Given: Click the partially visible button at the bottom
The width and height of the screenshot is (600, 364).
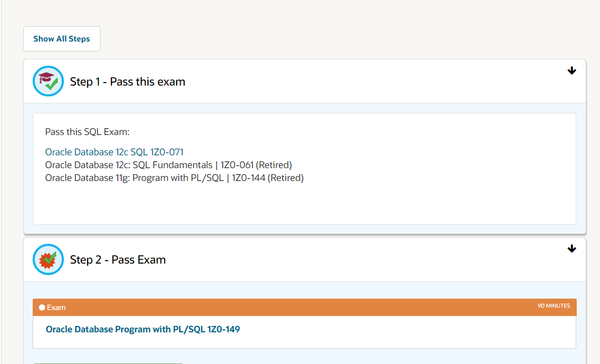Looking at the screenshot, I should coord(108,363).
